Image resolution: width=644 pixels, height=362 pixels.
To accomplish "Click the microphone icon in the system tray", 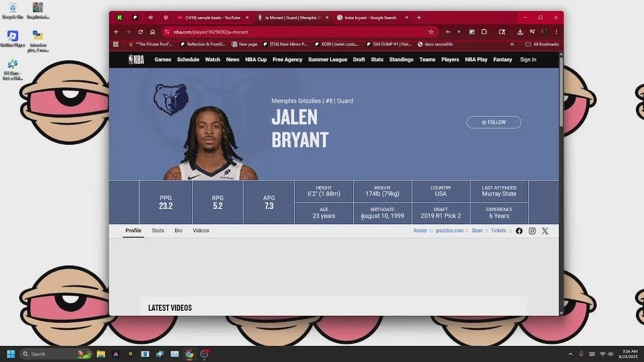I will 581,354.
